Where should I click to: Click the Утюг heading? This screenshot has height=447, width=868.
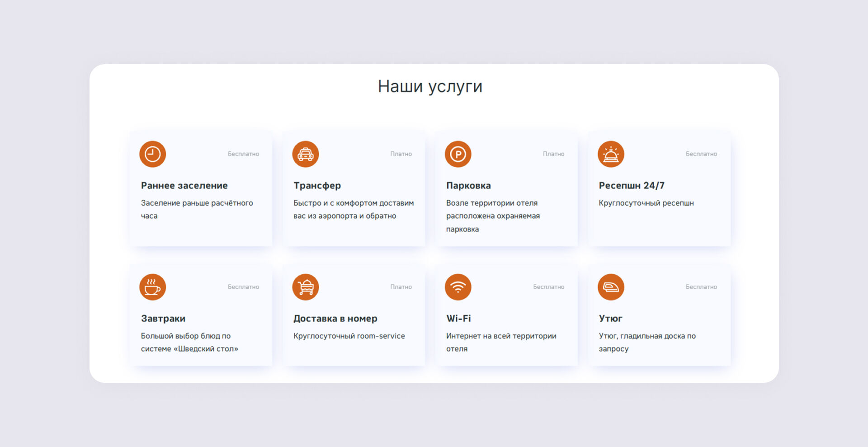pos(610,318)
